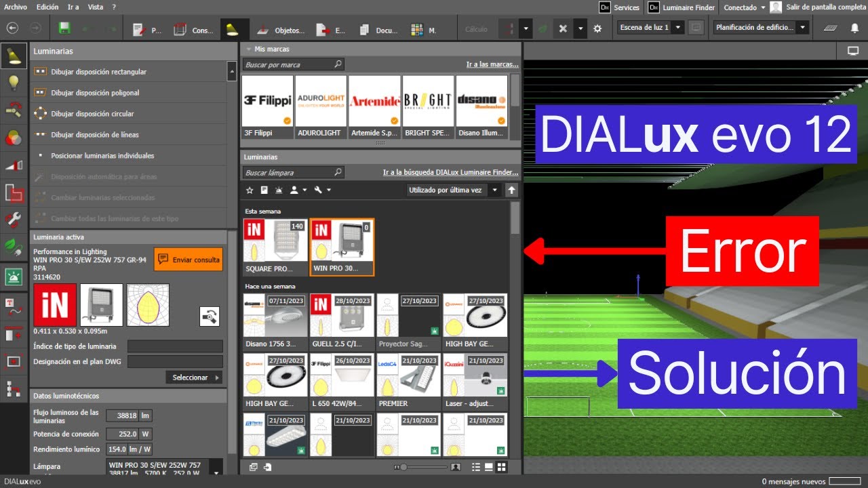This screenshot has height=488, width=868.
Task: Select the color filter circles tool in sidebar
Action: click(x=14, y=138)
